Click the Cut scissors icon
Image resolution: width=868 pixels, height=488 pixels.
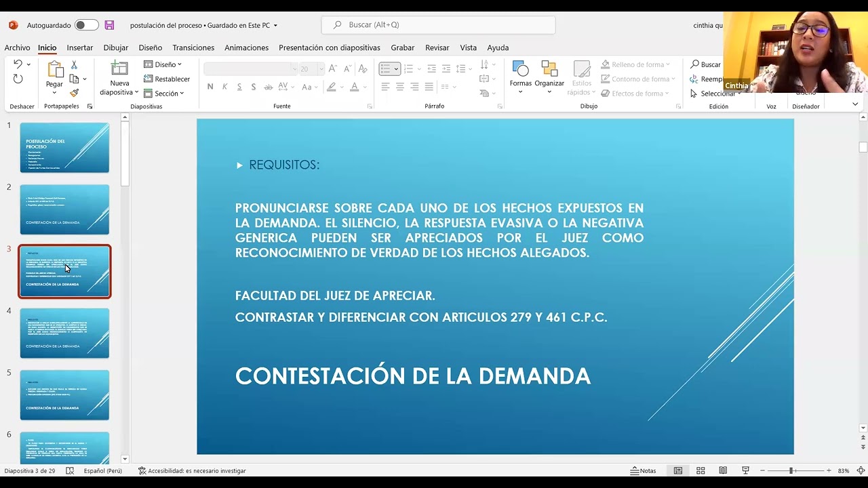74,64
